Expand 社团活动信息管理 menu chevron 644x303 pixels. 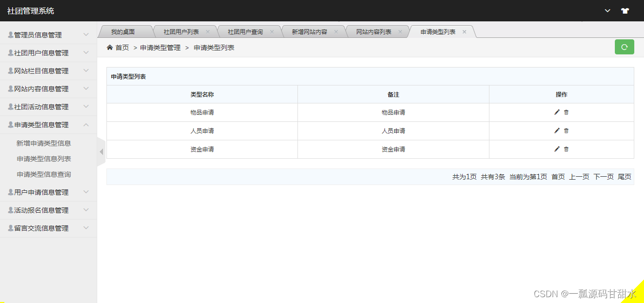pos(86,107)
